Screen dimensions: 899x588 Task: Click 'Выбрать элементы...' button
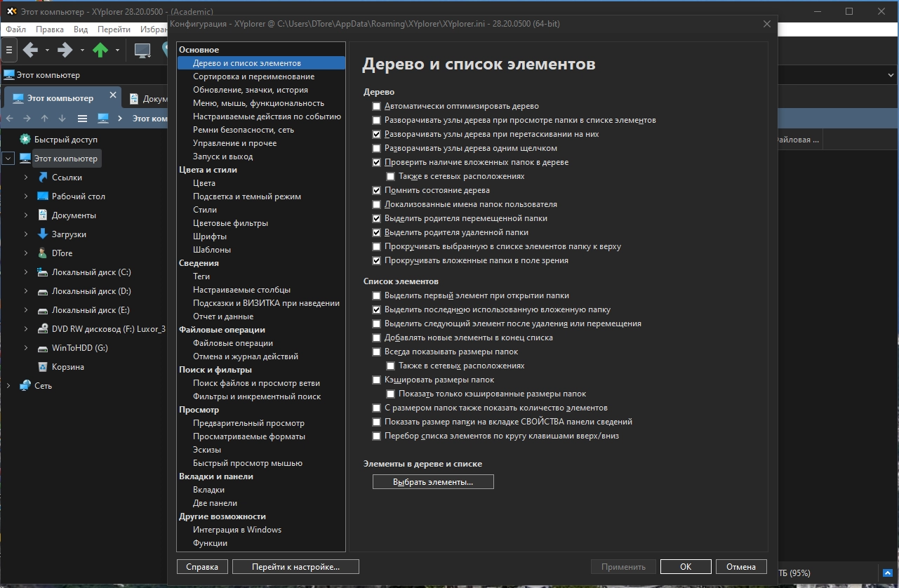click(x=433, y=482)
